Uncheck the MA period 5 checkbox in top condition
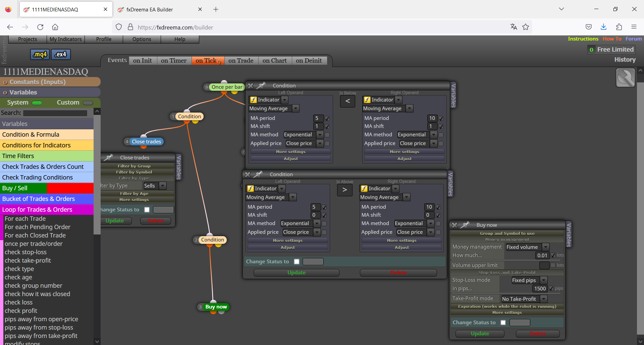This screenshot has width=644, height=345. (327, 118)
